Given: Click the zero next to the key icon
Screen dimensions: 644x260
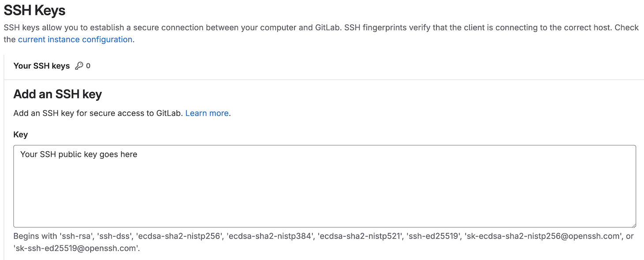Looking at the screenshot, I should [89, 65].
